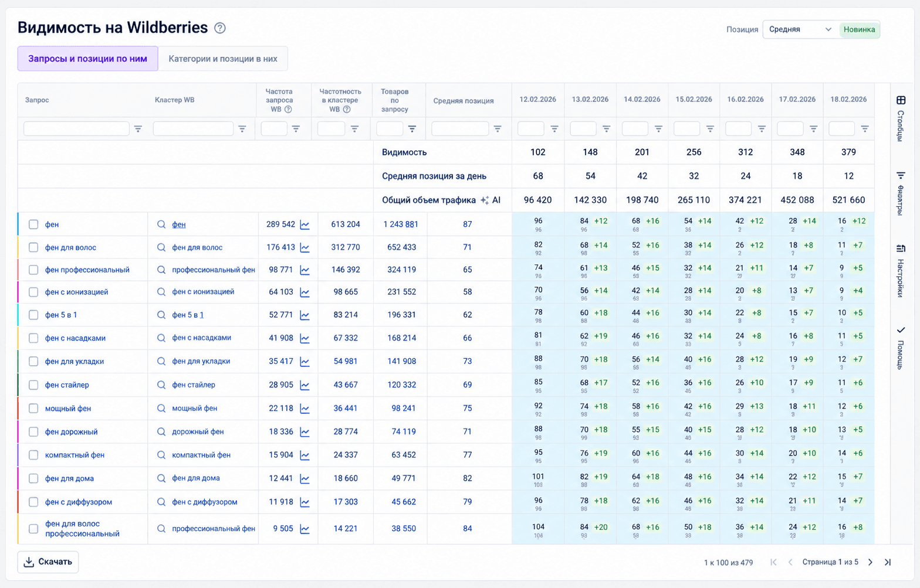The height and width of the screenshot is (588, 920).
Task: Open filter menu for Кластер WB column
Action: [x=242, y=129]
